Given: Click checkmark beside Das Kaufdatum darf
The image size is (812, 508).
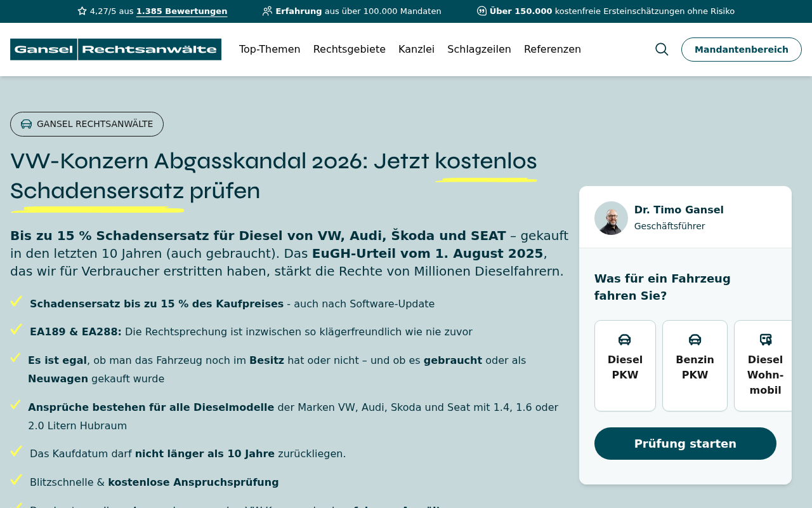Looking at the screenshot, I should click(x=16, y=451).
